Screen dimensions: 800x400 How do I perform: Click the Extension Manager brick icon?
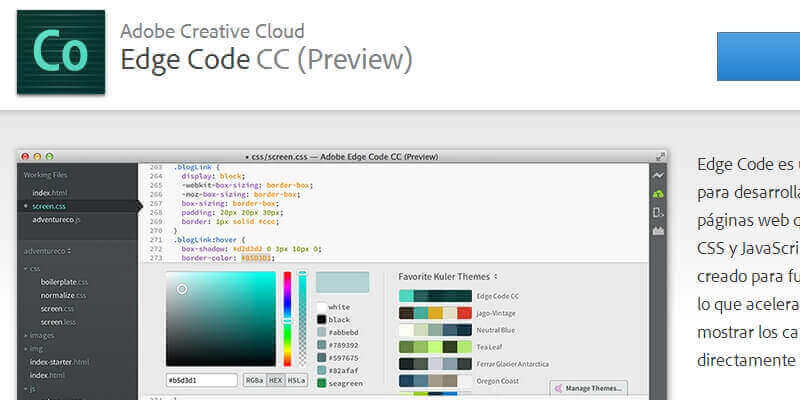point(658,231)
